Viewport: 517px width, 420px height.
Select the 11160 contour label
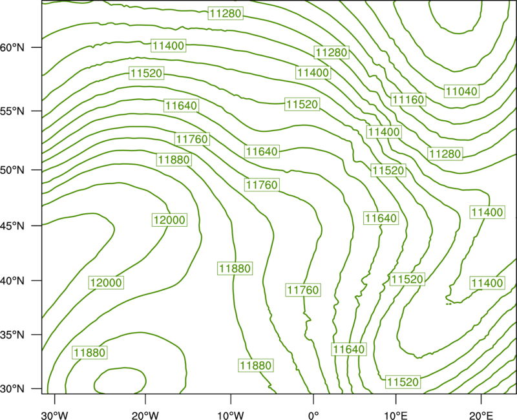coord(408,100)
